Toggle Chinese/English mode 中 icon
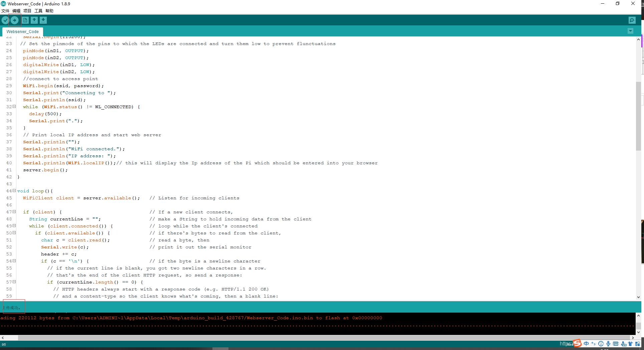This screenshot has width=644, height=350. tap(586, 344)
